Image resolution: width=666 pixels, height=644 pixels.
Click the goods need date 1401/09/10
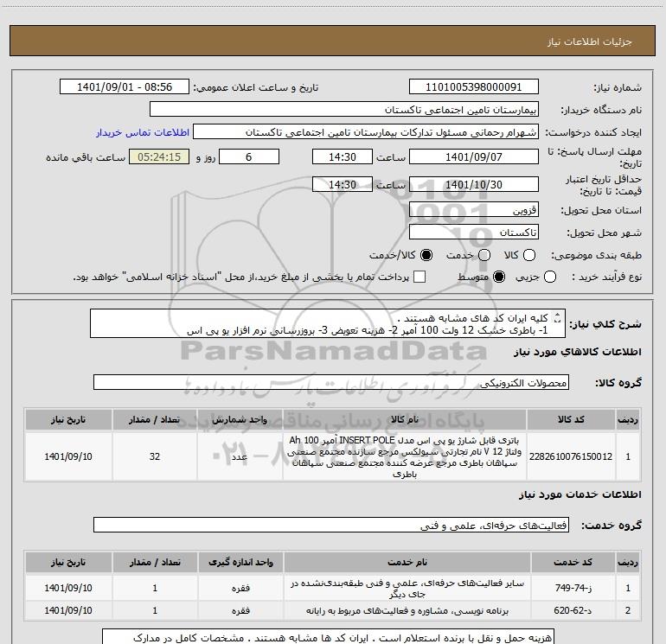(x=68, y=456)
